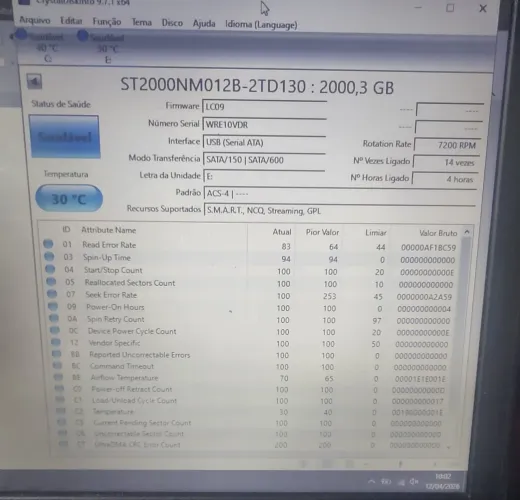The height and width of the screenshot is (500, 520).
Task: Select the Airflow Temperature row name
Action: 124,378
